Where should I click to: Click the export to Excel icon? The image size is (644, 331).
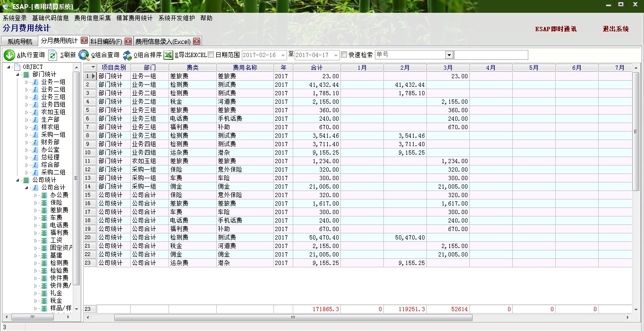[x=169, y=55]
